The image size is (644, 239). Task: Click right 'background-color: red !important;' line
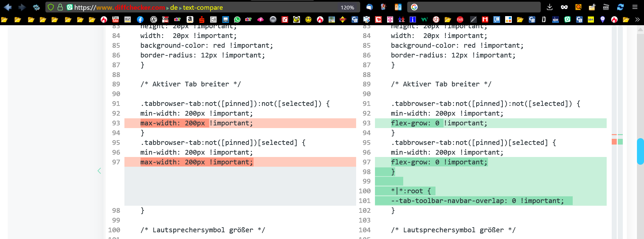click(457, 45)
